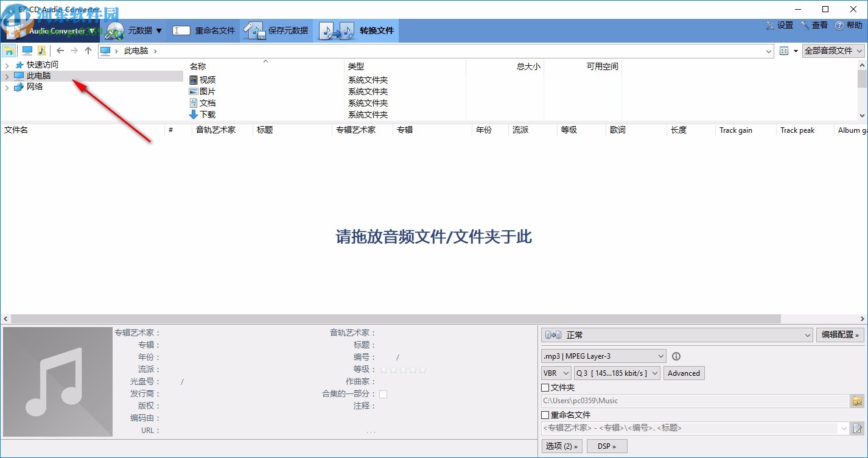Click the music note navigation icon
Image resolution: width=868 pixels, height=458 pixels.
[x=41, y=50]
